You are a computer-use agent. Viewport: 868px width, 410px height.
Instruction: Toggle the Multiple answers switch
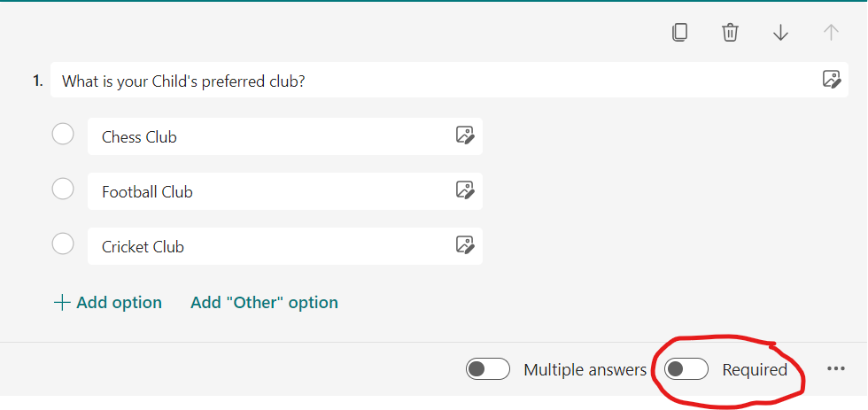[488, 369]
